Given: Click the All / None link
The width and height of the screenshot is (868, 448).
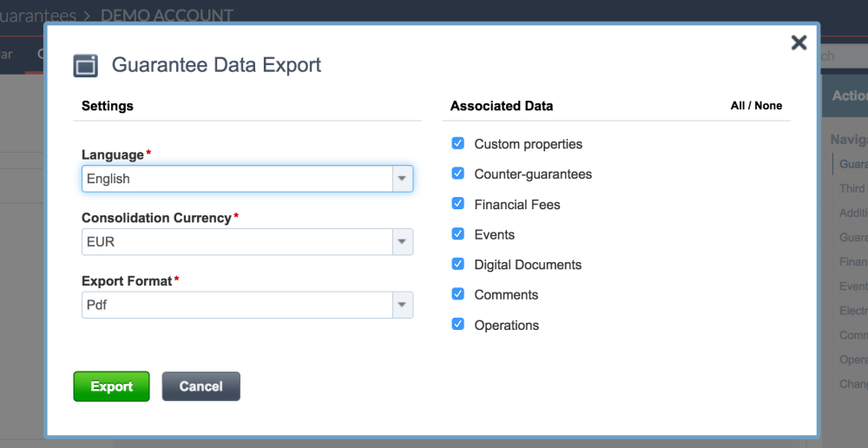Looking at the screenshot, I should 756,106.
